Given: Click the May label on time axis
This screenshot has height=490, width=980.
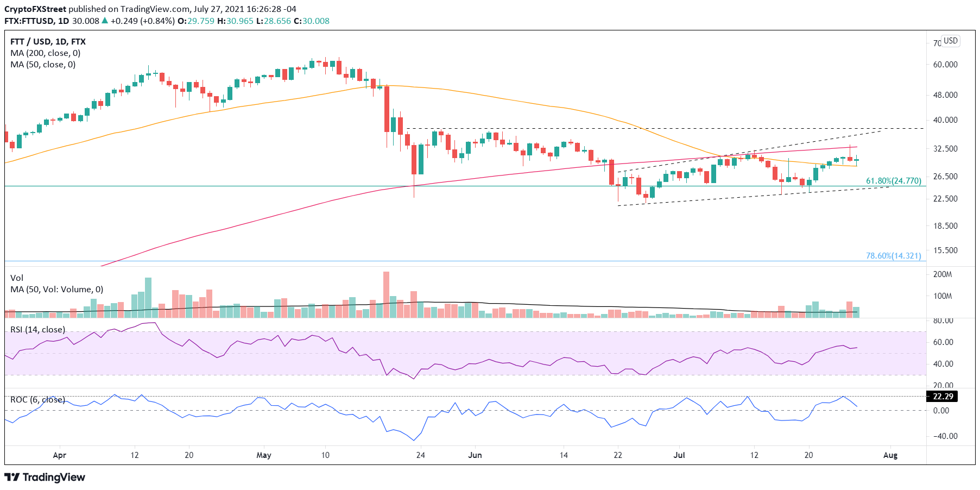Looking at the screenshot, I should pyautogui.click(x=264, y=455).
